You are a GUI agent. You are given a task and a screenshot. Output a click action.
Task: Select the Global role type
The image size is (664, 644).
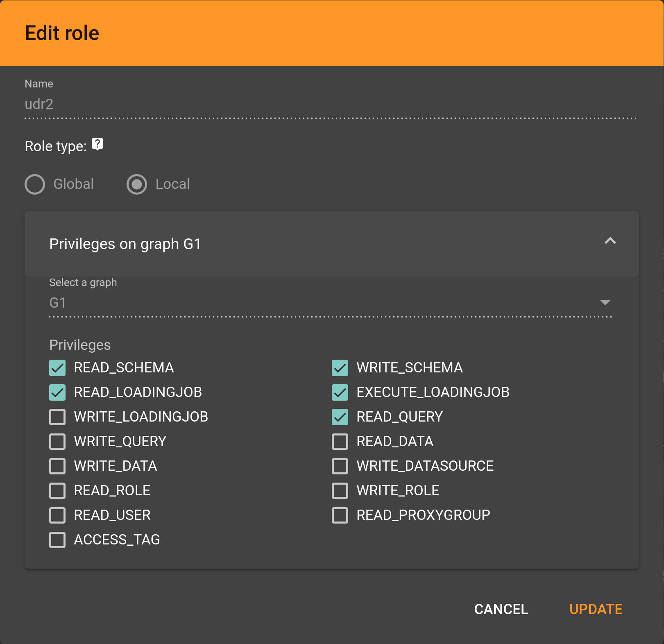point(35,184)
